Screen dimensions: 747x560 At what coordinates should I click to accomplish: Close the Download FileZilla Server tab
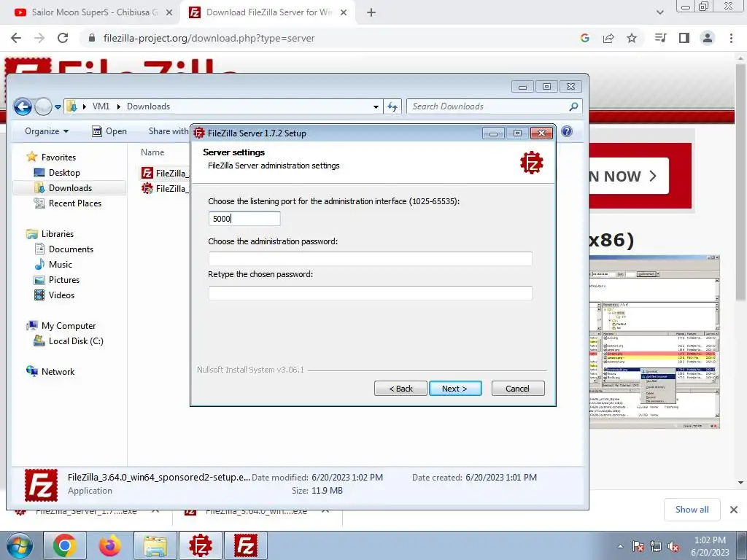(344, 13)
